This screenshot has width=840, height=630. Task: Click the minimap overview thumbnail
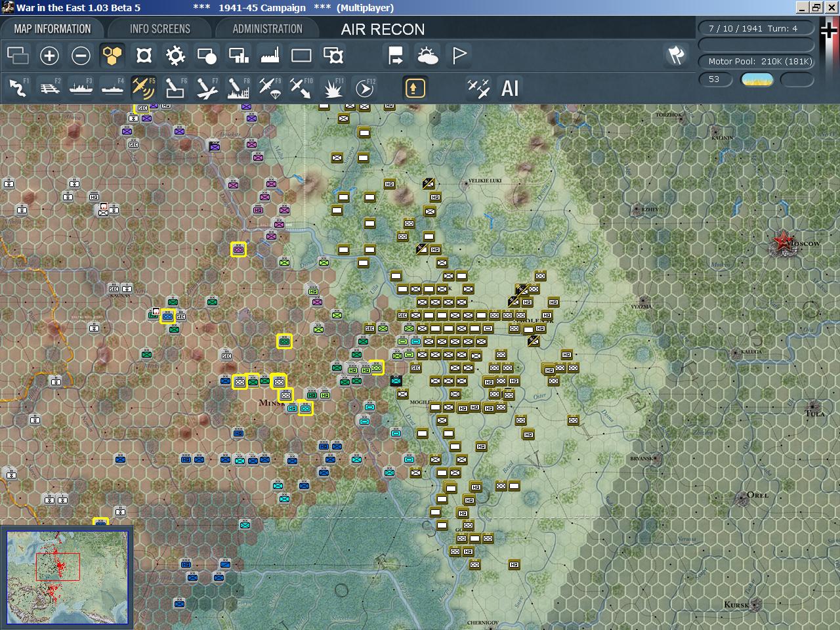tap(67, 577)
